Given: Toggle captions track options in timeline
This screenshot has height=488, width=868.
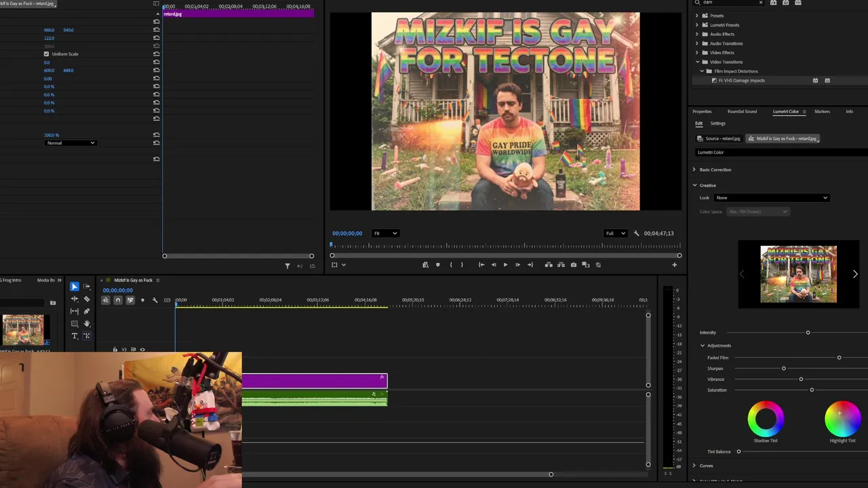Looking at the screenshot, I should click(167, 300).
